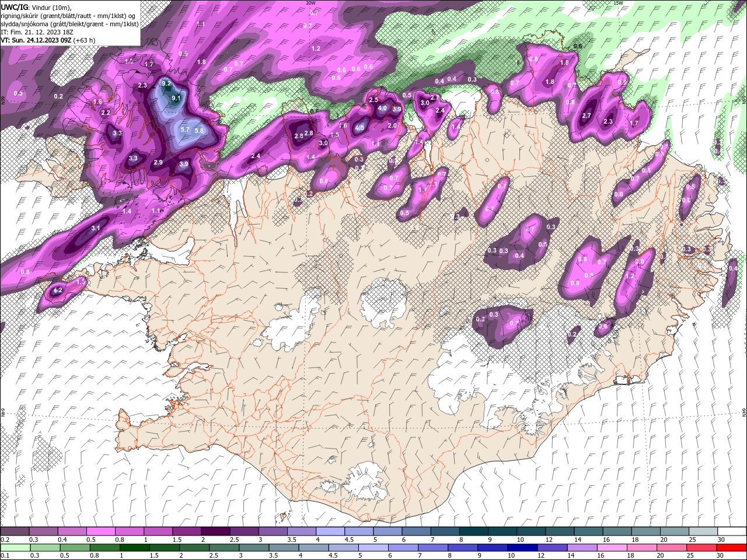Pick the dark navy swatch between 10 and 12, bottom row
The height and width of the screenshot is (560, 747).
click(x=521, y=548)
